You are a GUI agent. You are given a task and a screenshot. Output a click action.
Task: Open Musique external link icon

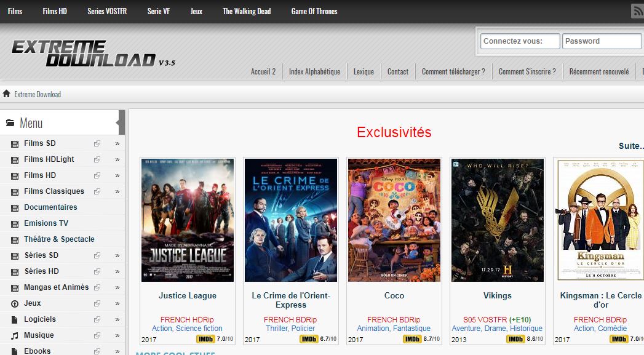(x=97, y=336)
